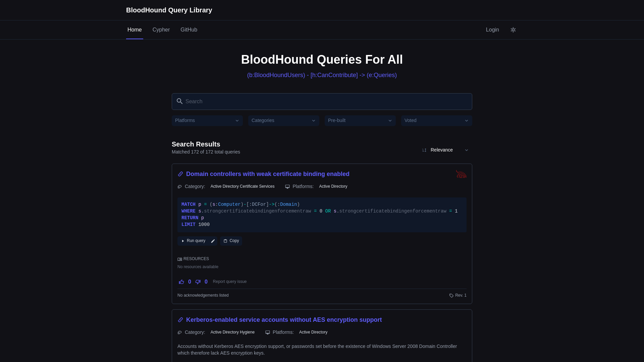The width and height of the screenshot is (644, 362).
Task: Click the Login link
Action: 492,30
